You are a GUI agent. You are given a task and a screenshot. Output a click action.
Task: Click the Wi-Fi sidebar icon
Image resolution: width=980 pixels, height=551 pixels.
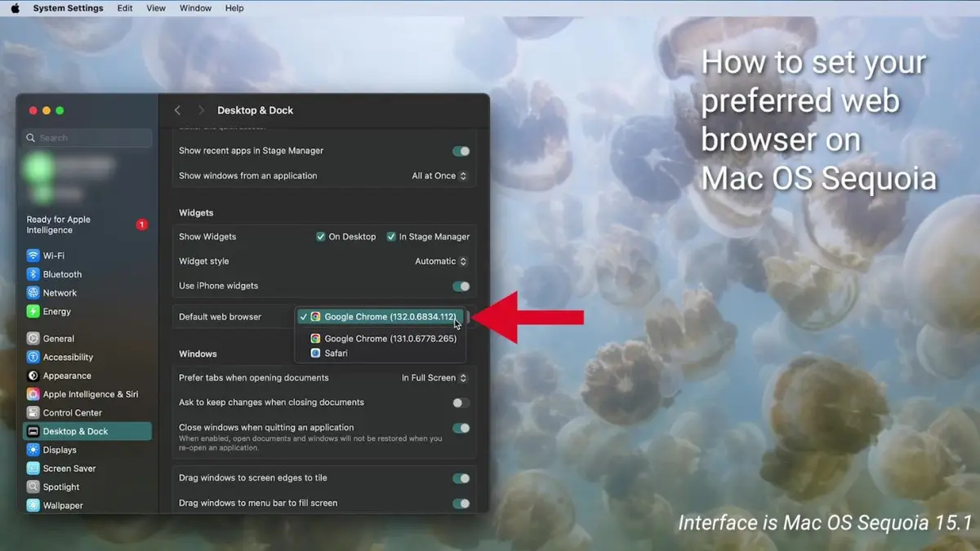pos(33,256)
